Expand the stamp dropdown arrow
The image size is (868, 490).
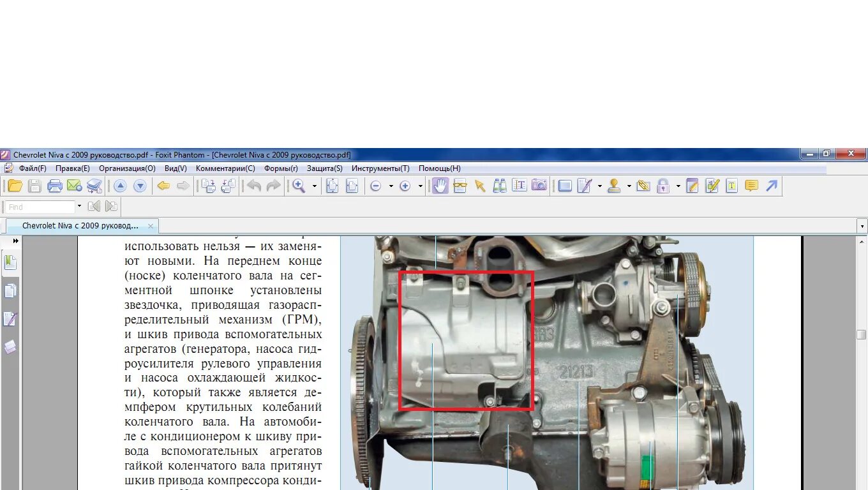(629, 186)
